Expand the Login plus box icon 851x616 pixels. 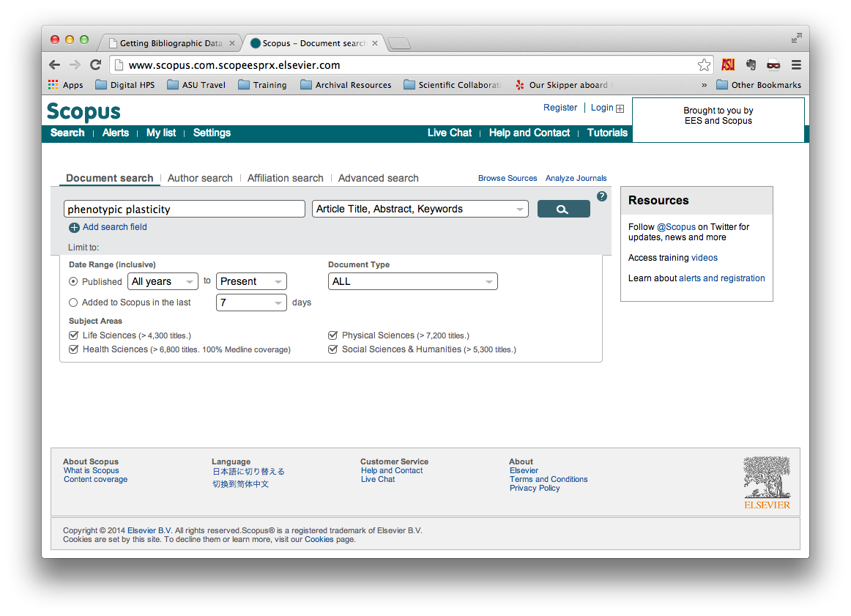[620, 108]
